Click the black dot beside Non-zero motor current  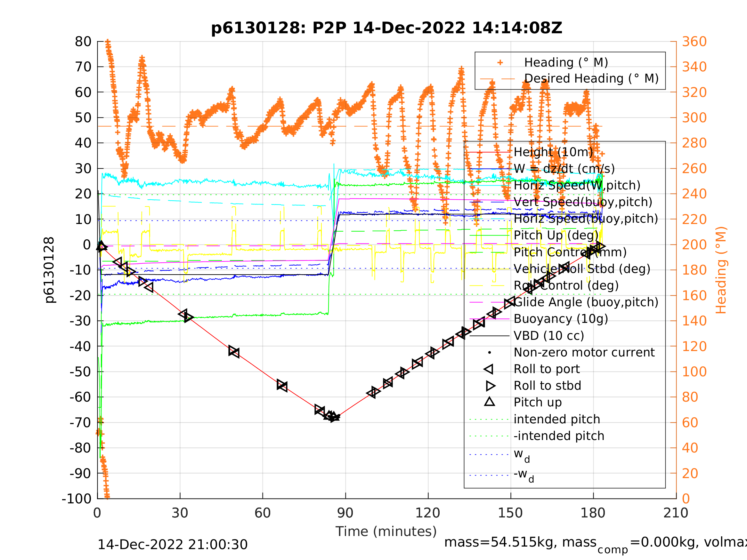(x=490, y=353)
